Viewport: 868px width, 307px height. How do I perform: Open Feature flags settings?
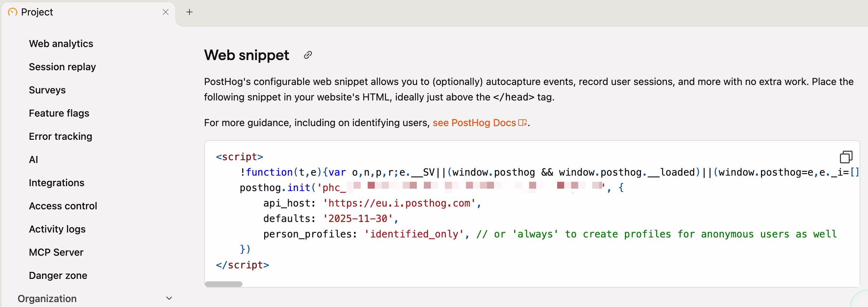[59, 113]
